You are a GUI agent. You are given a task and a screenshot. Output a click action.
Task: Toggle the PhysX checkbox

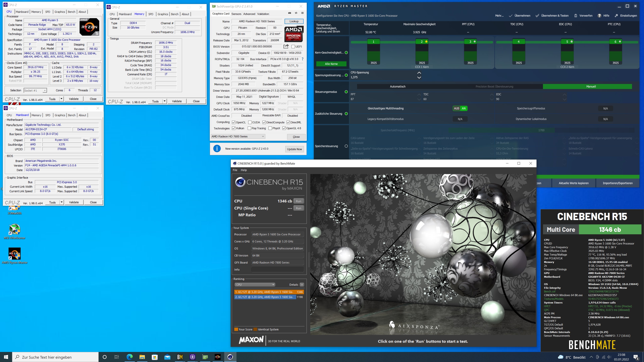pyautogui.click(x=270, y=128)
